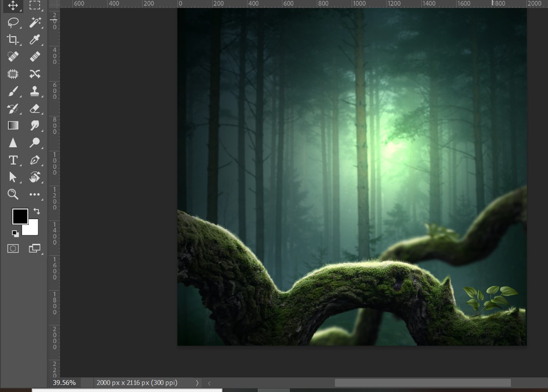Click the horizontal scrollbar thumb
The width and height of the screenshot is (548, 392).
(x=422, y=383)
